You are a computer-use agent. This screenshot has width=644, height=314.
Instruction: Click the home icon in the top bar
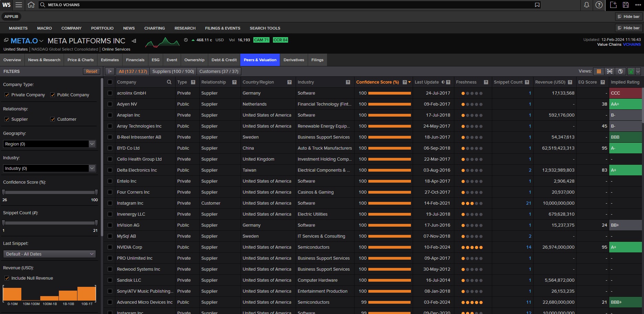pyautogui.click(x=31, y=5)
